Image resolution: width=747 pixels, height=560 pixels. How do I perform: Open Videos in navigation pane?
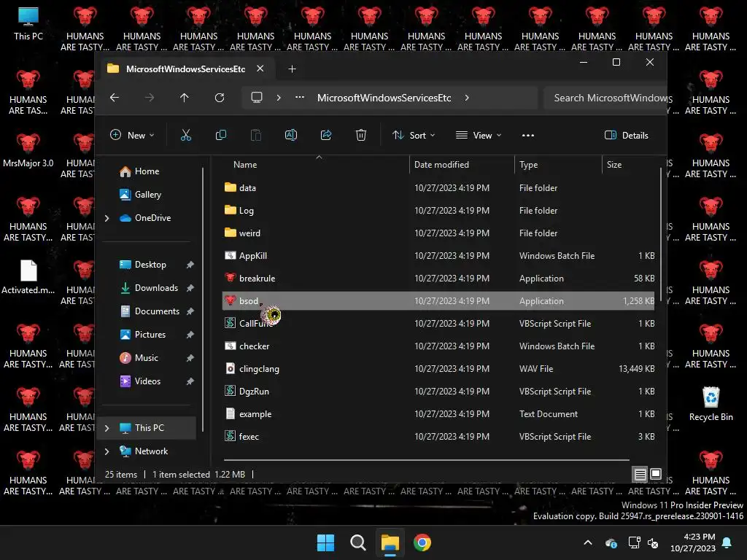(x=140, y=381)
